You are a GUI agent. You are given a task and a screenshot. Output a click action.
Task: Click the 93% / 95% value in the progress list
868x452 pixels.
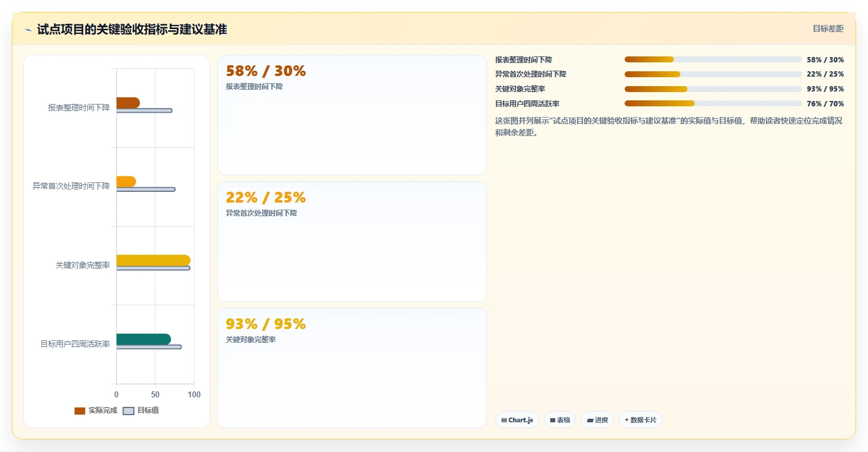pyautogui.click(x=825, y=89)
